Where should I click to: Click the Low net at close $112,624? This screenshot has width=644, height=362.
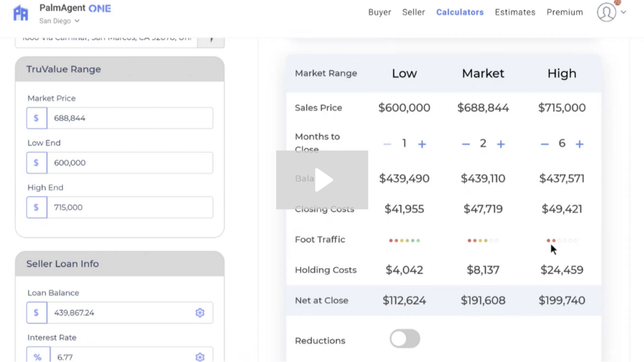pyautogui.click(x=405, y=301)
